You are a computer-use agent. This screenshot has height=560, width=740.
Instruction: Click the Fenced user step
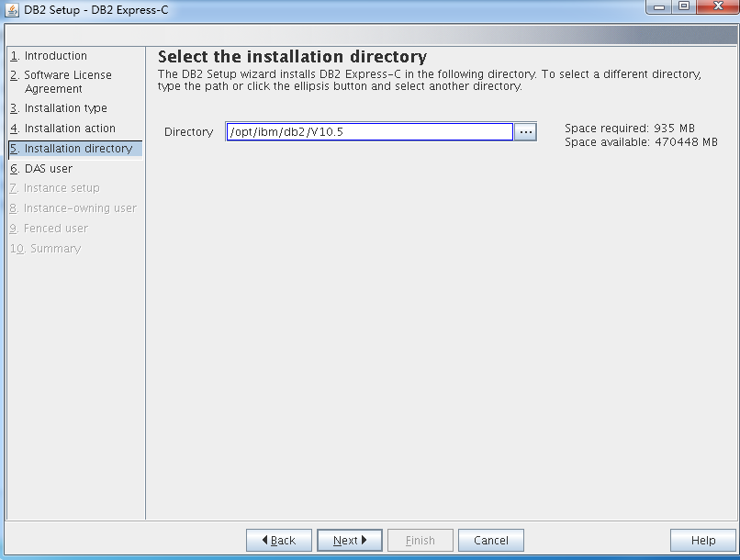pos(49,229)
